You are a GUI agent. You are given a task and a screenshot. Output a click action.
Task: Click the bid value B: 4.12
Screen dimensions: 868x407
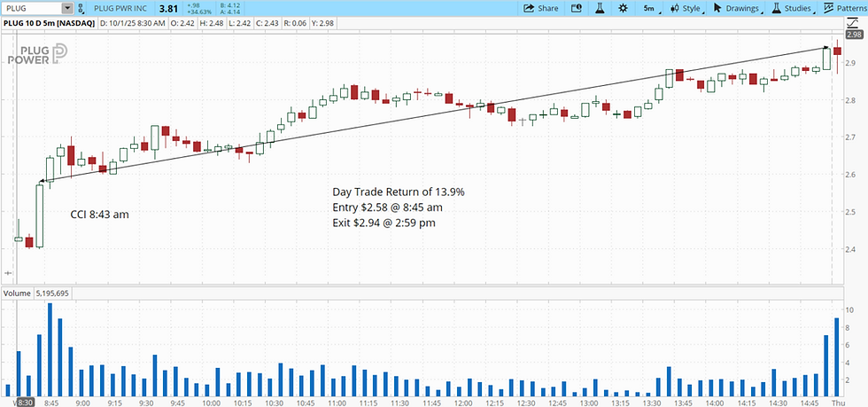point(229,5)
